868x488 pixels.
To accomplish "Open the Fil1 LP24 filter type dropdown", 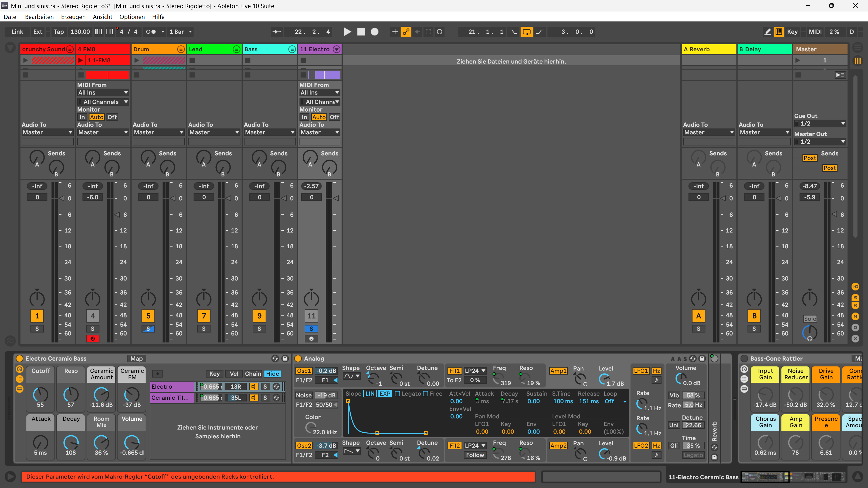I will (475, 371).
